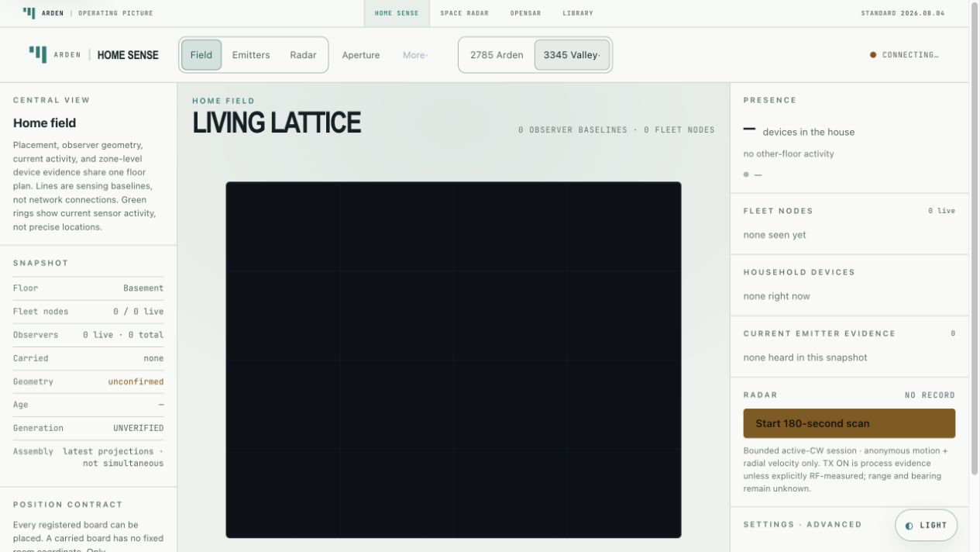
Task: Click the Carried none row
Action: (88, 358)
